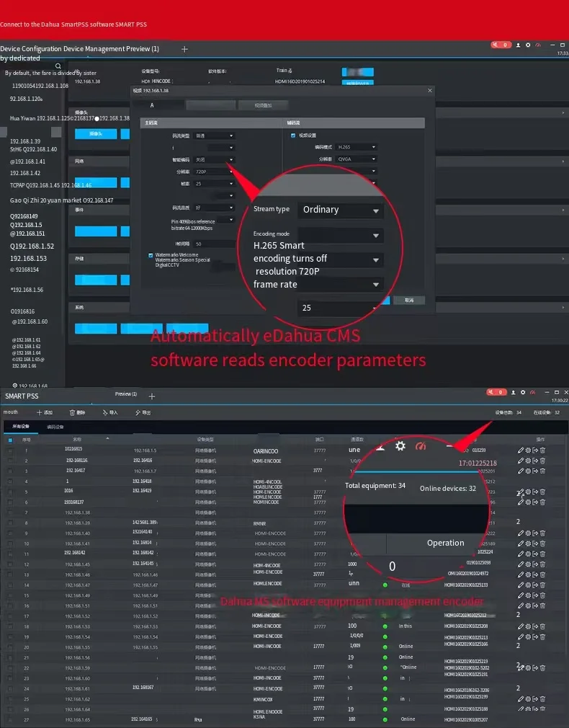This screenshot has width=569, height=728.
Task: Open gear config for device 192.168.1.40 row
Action: click(528, 533)
